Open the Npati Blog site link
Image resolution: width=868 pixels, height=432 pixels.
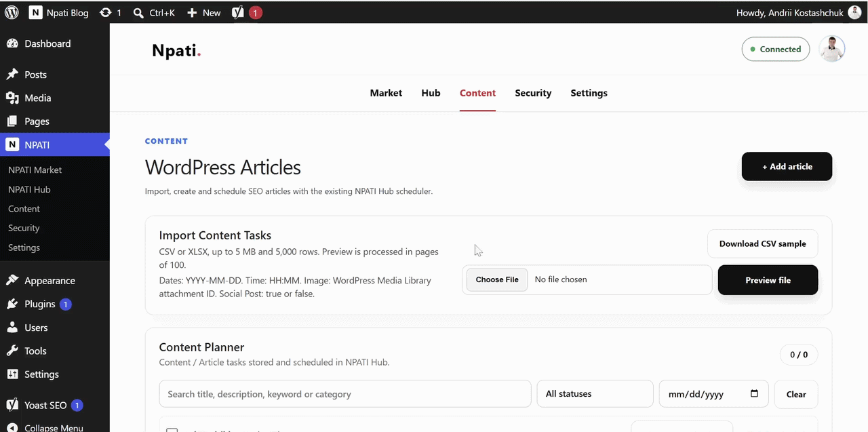pos(59,12)
